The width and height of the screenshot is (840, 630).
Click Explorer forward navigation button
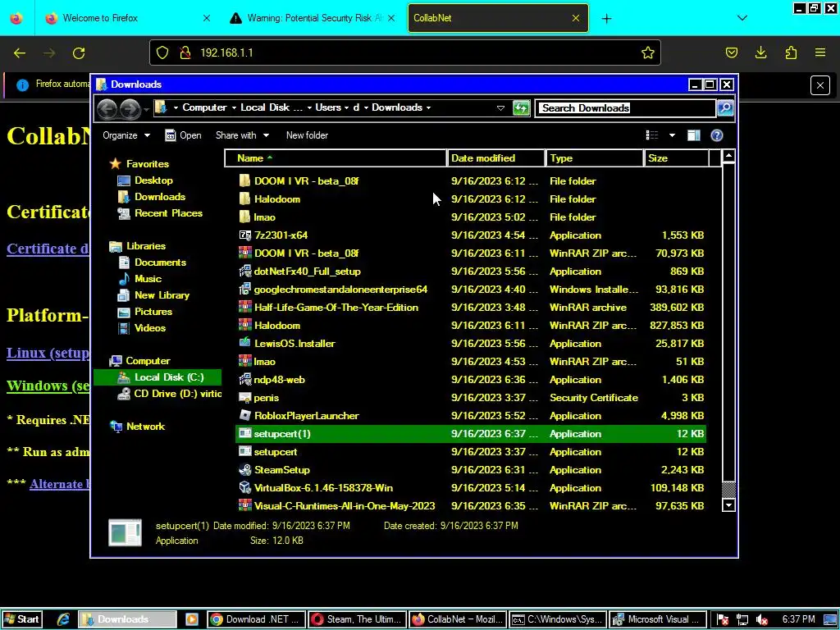click(x=130, y=109)
